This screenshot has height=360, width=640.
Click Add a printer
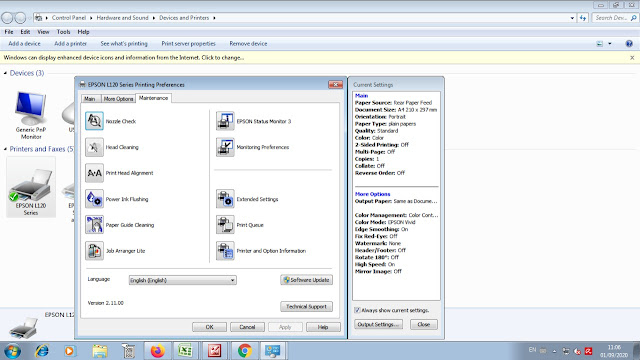tap(71, 44)
